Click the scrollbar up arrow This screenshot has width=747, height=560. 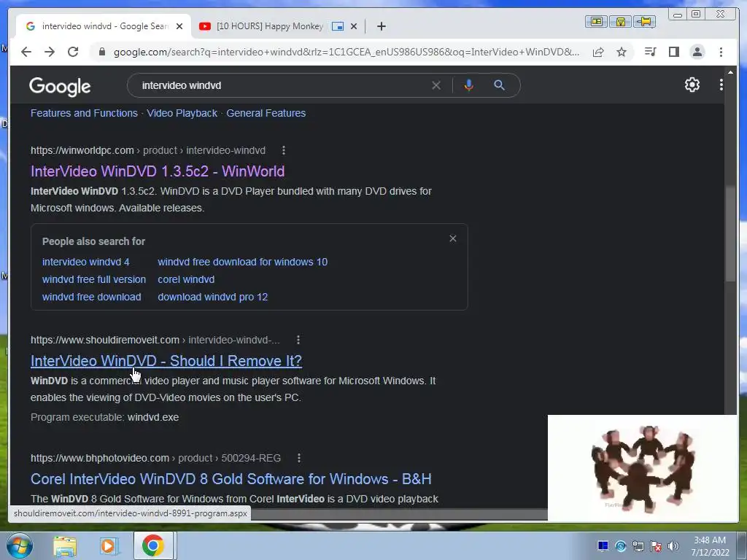[x=730, y=72]
